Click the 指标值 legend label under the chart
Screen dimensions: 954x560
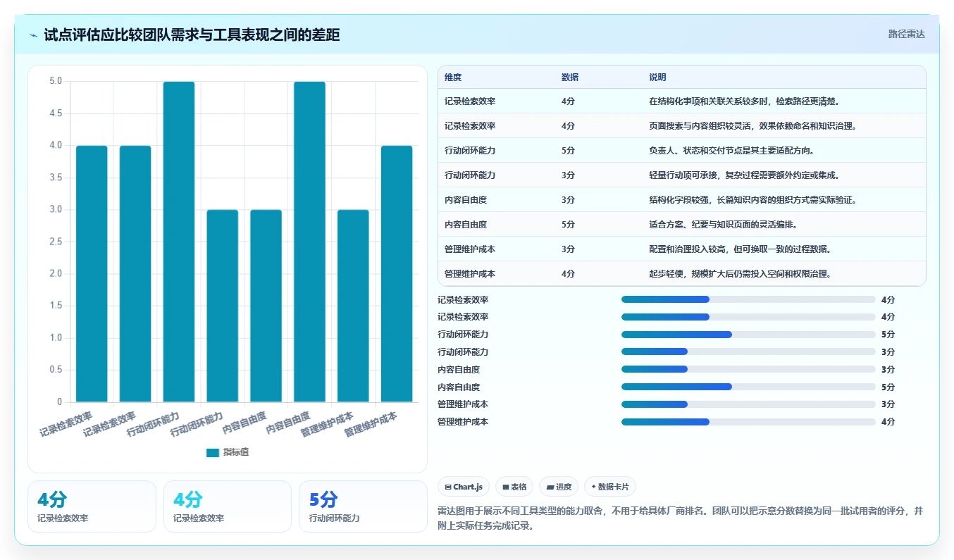[x=236, y=453]
